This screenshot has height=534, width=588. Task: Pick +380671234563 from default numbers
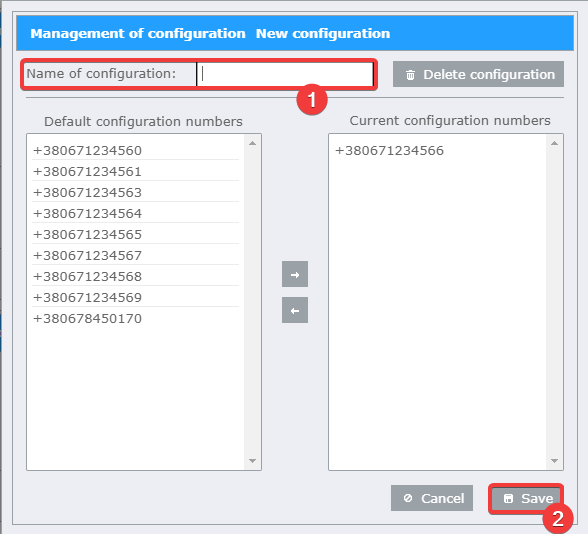pyautogui.click(x=135, y=192)
